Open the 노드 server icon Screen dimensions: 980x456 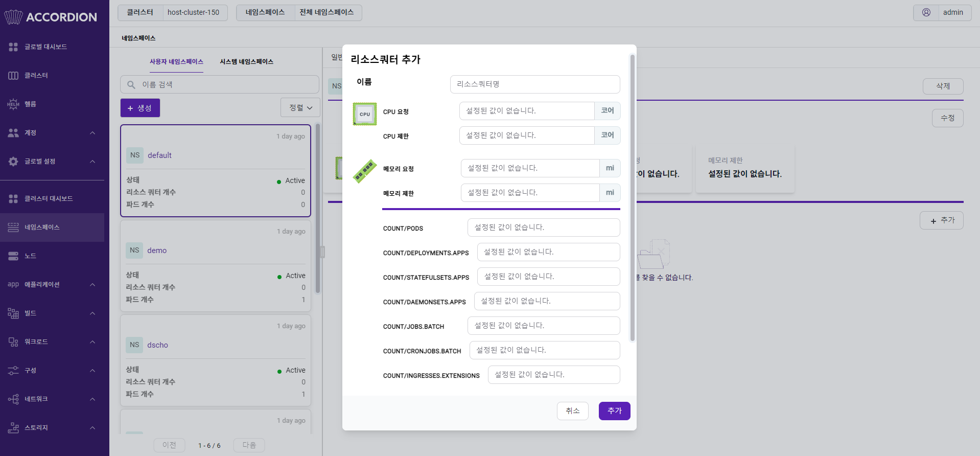(13, 256)
